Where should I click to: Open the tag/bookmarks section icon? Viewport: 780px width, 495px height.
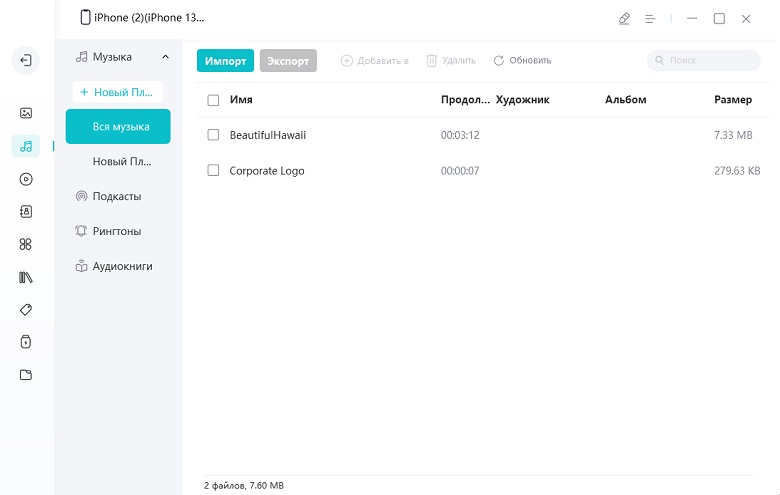[26, 309]
